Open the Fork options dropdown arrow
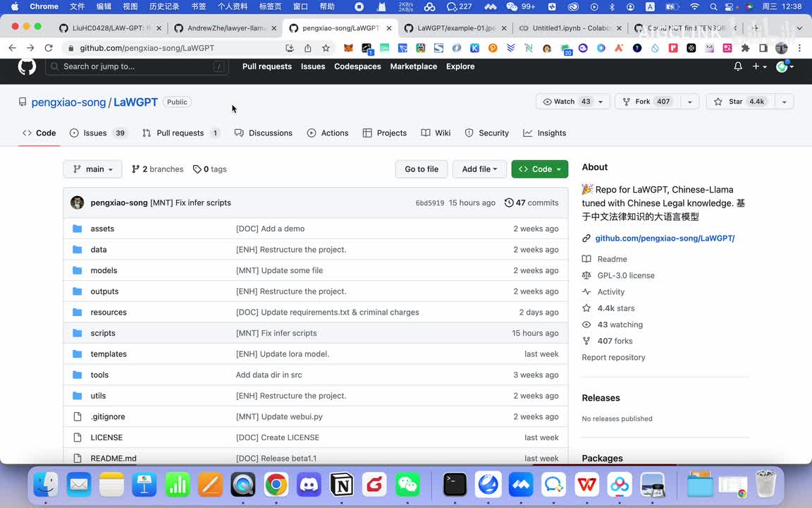 689,102
